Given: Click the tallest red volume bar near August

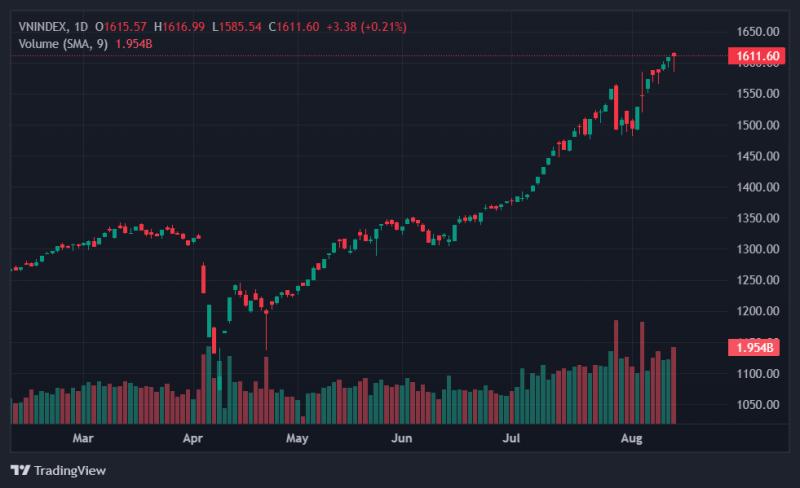Looking at the screenshot, I should click(616, 372).
